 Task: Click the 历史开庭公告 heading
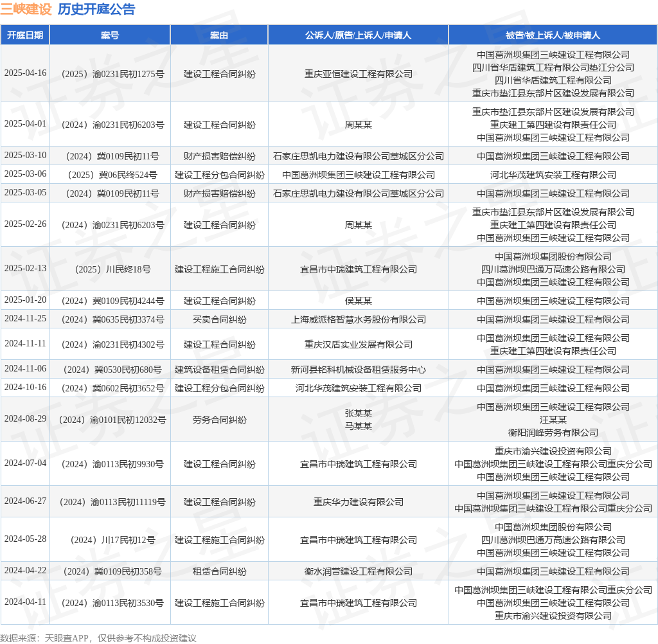click(x=96, y=9)
